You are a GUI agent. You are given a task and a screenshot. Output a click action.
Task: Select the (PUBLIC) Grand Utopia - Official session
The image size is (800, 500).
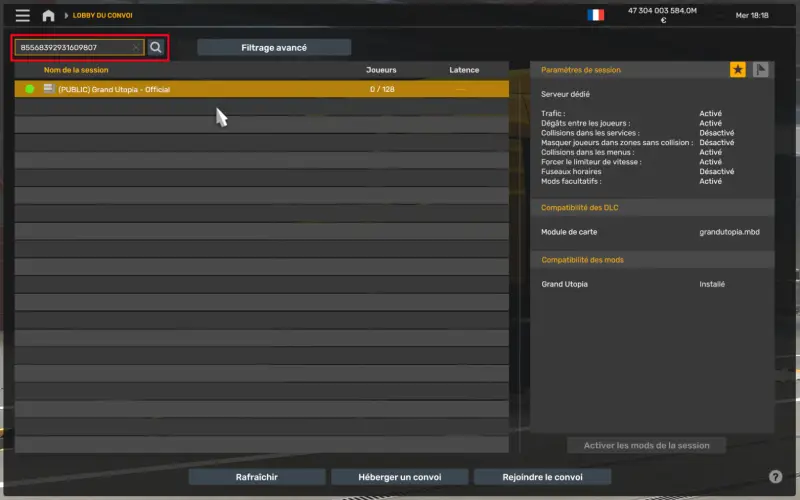point(200,89)
